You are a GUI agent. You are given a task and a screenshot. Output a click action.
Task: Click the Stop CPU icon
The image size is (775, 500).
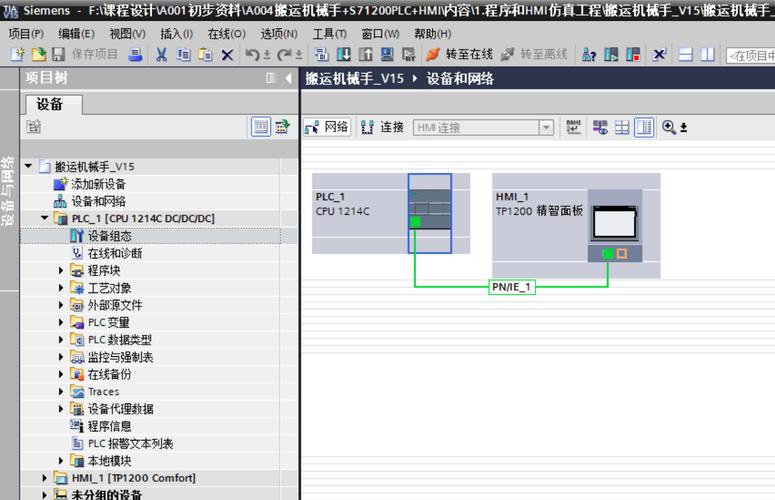633,54
